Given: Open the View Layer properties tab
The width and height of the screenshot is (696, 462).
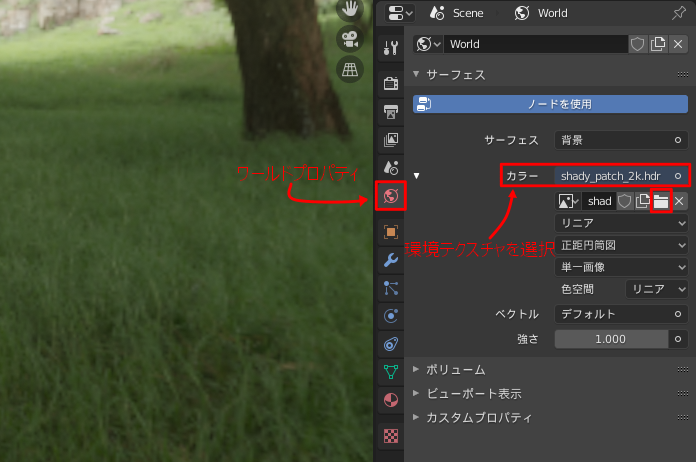Looking at the screenshot, I should 391,140.
